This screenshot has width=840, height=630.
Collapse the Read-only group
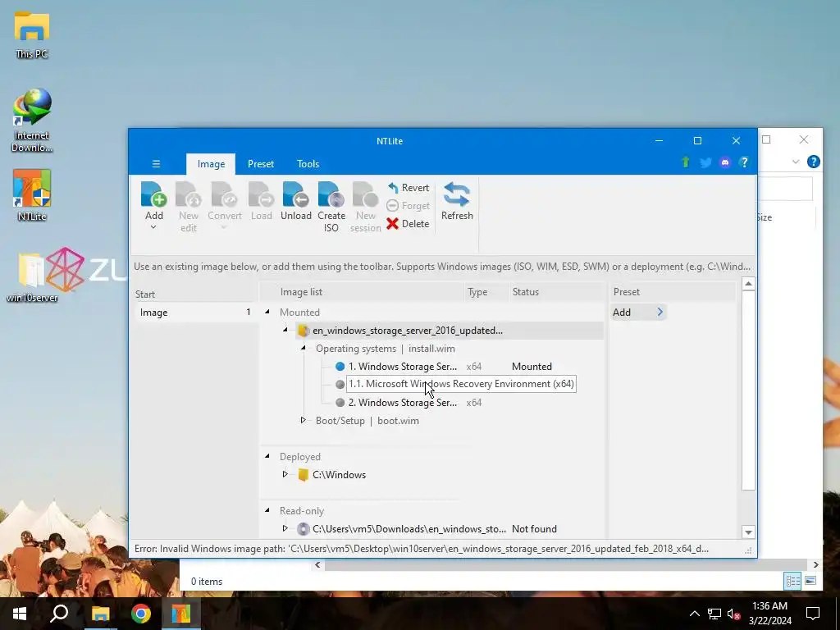coord(267,510)
